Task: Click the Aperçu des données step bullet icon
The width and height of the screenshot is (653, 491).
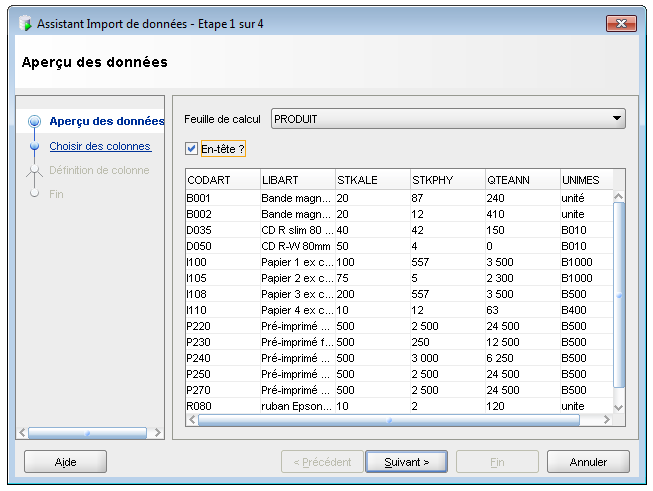Action: coord(34,121)
